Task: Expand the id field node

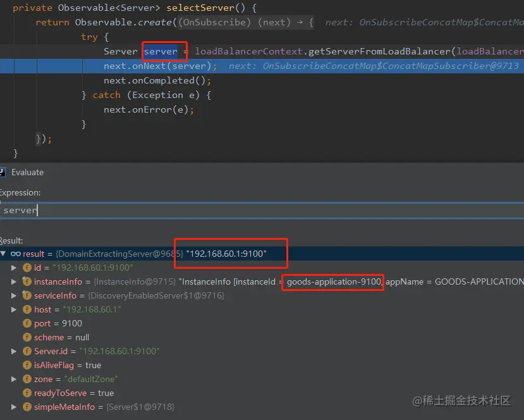Action: pos(14,268)
